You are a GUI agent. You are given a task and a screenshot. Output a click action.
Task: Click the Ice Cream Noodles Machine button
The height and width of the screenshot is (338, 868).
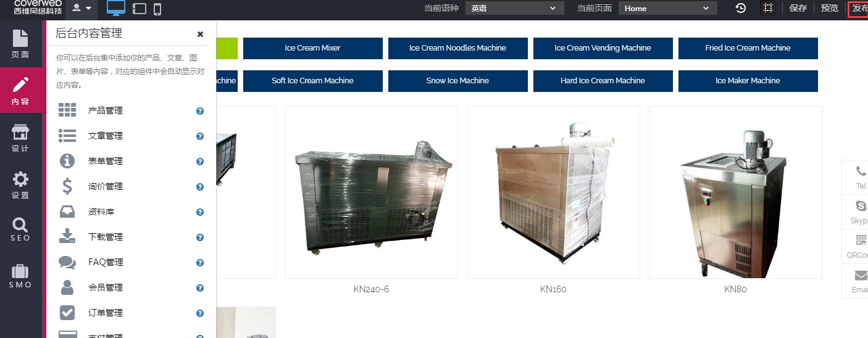tap(457, 48)
